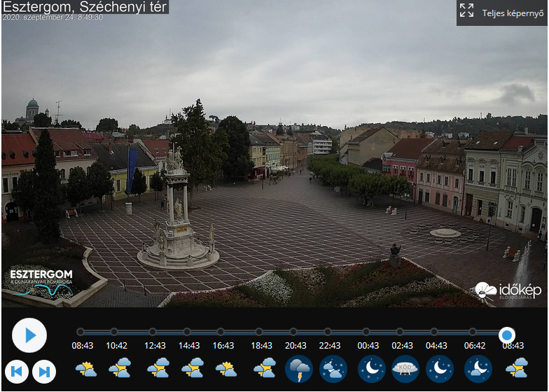Image resolution: width=549 pixels, height=392 pixels.
Task: Select the 22:43 timeline marker
Action: point(328,332)
